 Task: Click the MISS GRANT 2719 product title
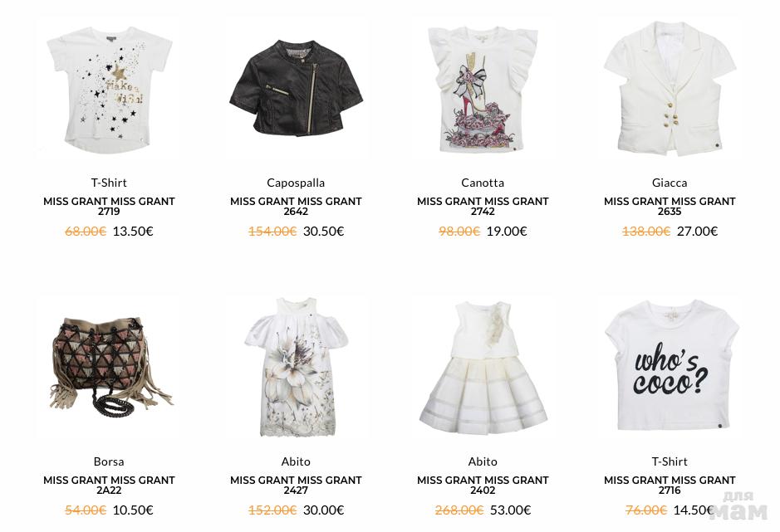click(109, 206)
